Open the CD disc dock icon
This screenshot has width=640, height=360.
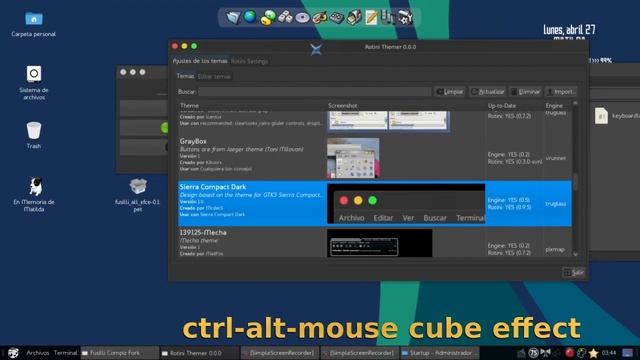click(302, 18)
